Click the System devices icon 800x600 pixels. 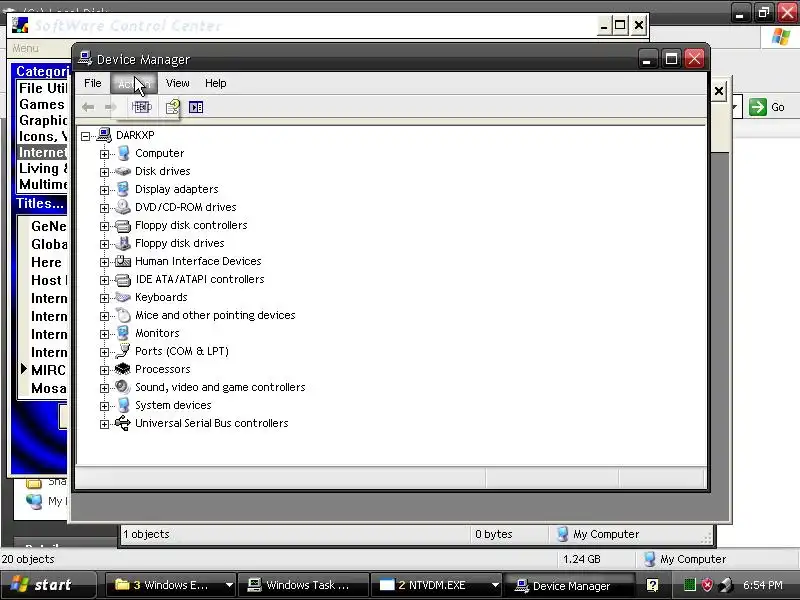(x=123, y=405)
